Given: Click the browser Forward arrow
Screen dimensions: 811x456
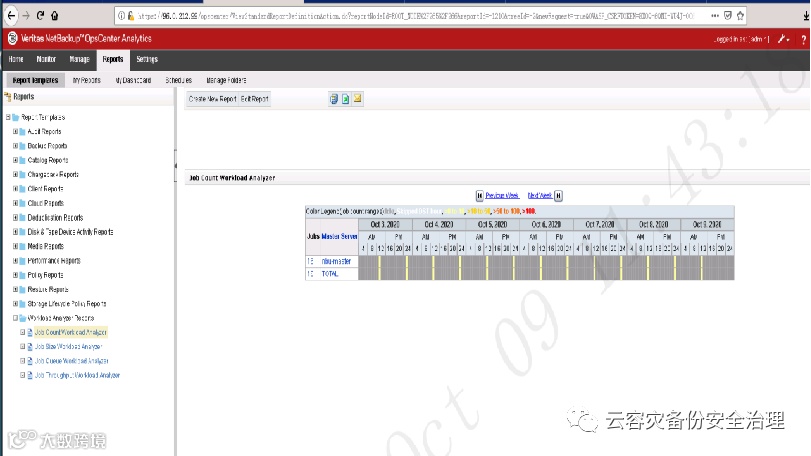Looking at the screenshot, I should 26,16.
